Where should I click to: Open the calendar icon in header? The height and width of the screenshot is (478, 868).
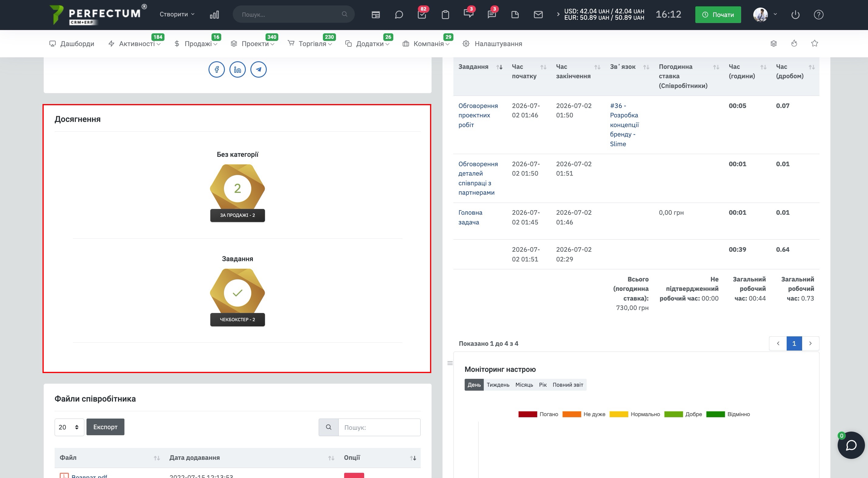376,15
